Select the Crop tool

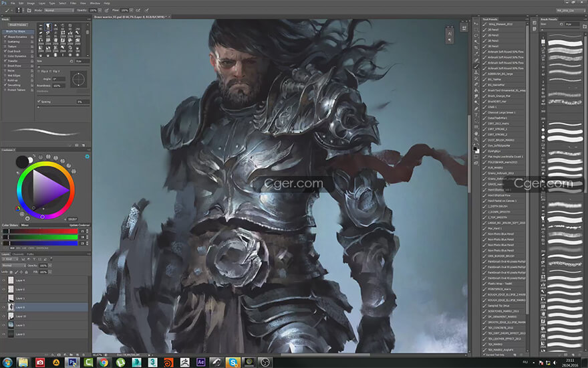coord(476,48)
